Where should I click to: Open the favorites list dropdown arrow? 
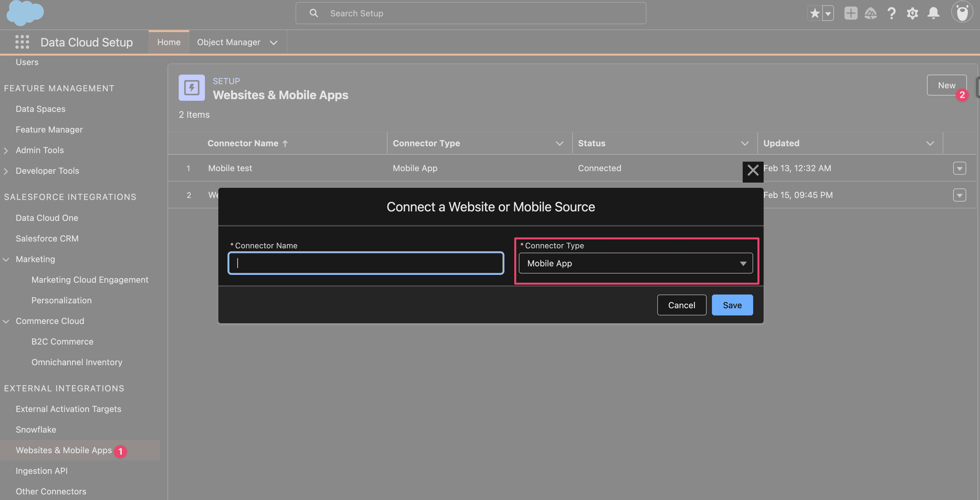click(828, 13)
